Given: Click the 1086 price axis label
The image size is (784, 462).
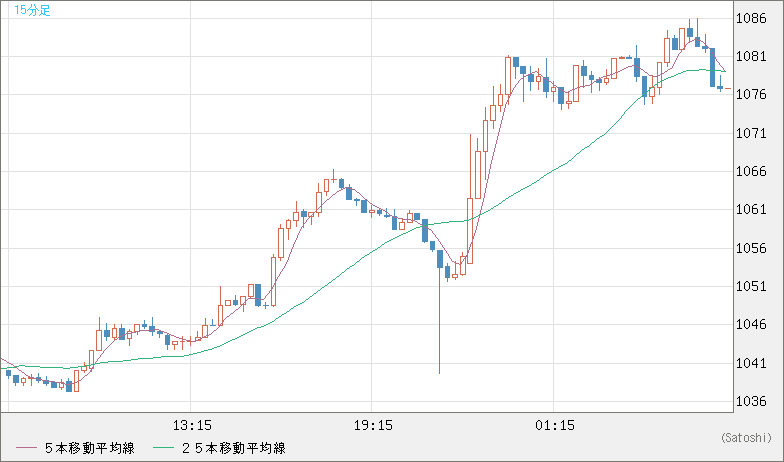Looking at the screenshot, I should [x=751, y=18].
